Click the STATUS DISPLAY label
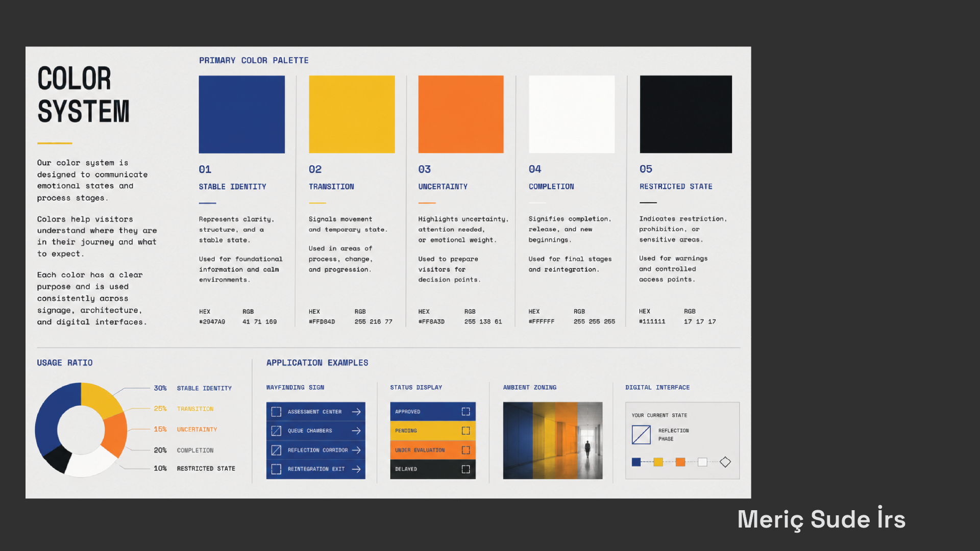980x551 pixels. 416,388
